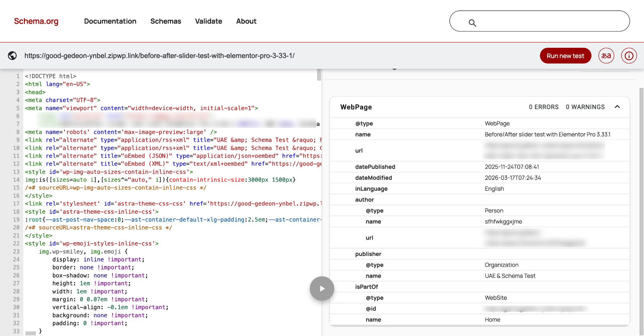The width and height of the screenshot is (644, 336).
Task: Click the globe icon beside the URL
Action: point(12,56)
